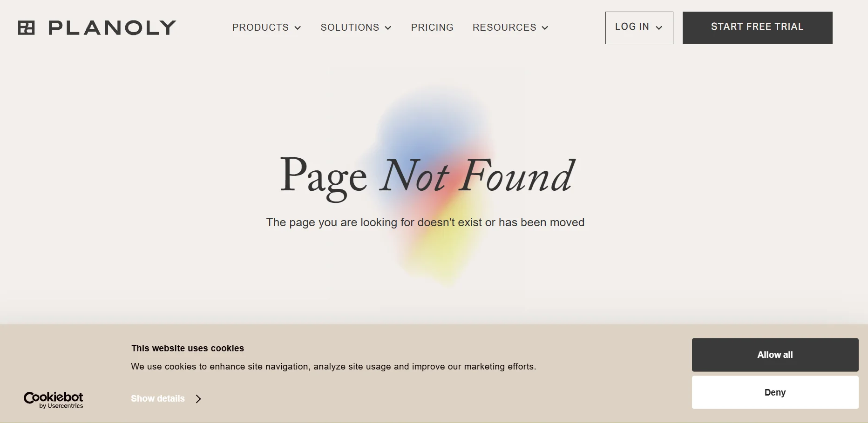Click START FREE TRIAL button

(757, 28)
